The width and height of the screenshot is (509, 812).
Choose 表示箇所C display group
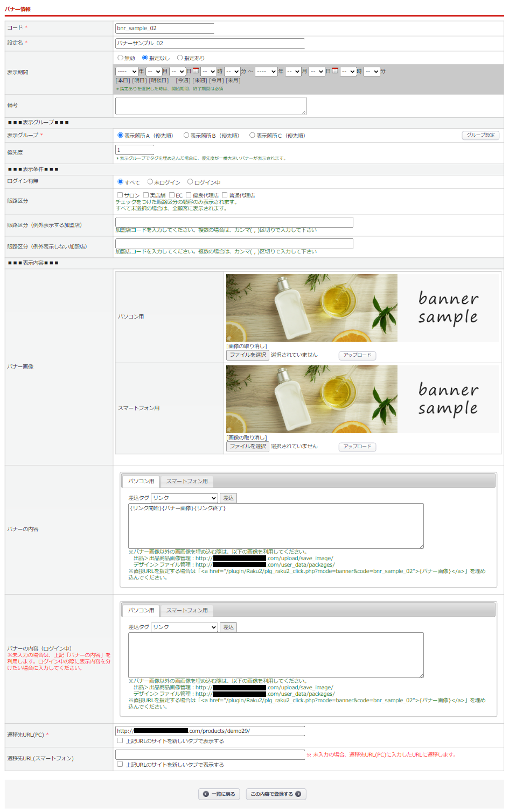tap(252, 135)
